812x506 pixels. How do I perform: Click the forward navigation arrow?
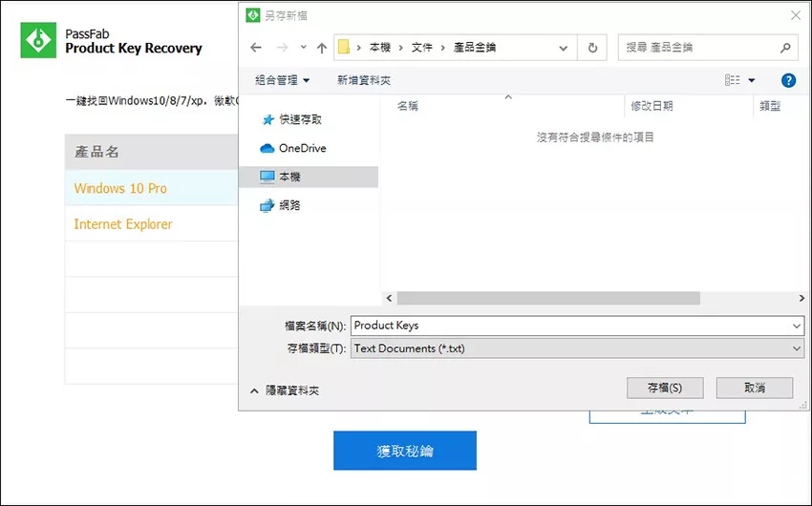pyautogui.click(x=282, y=48)
